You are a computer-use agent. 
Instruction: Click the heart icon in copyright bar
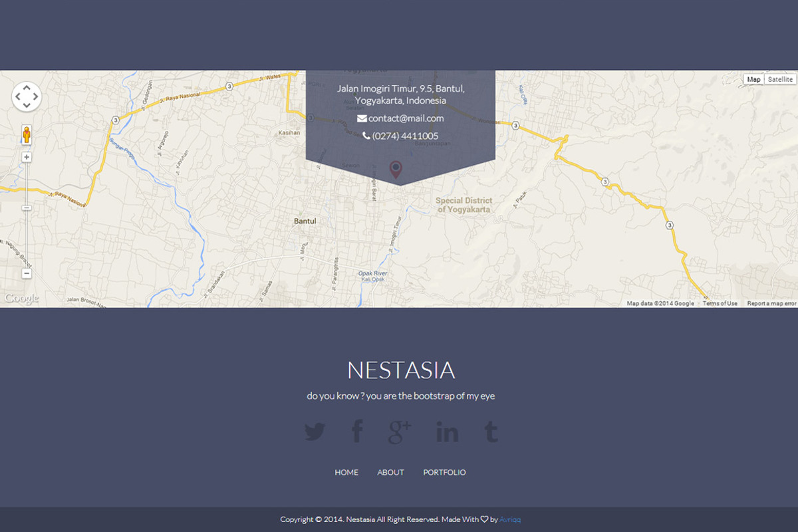(484, 519)
